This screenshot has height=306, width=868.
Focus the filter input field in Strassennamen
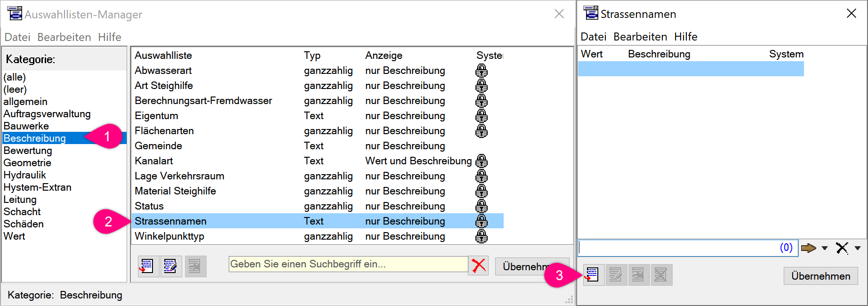pyautogui.click(x=678, y=248)
